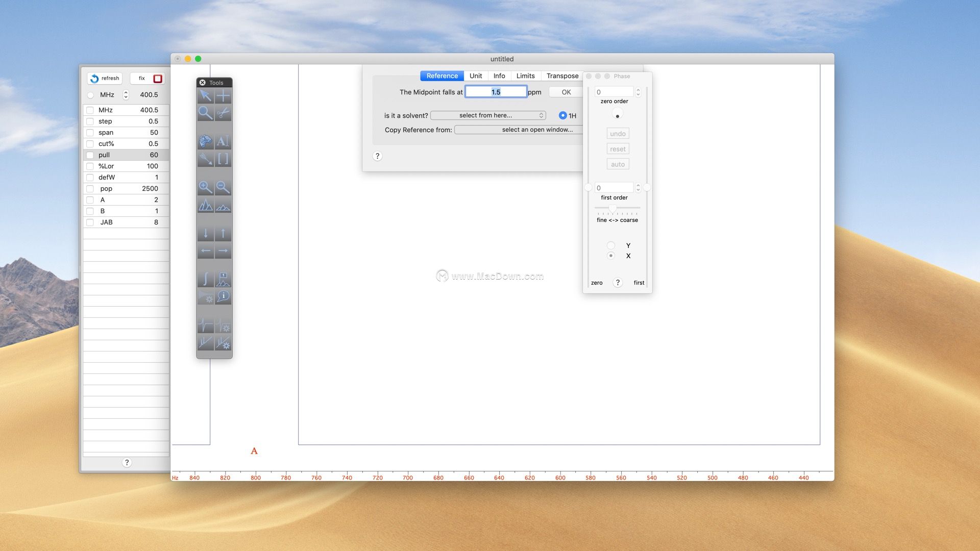Viewport: 980px width, 551px height.
Task: Select the integration tool
Action: point(205,277)
